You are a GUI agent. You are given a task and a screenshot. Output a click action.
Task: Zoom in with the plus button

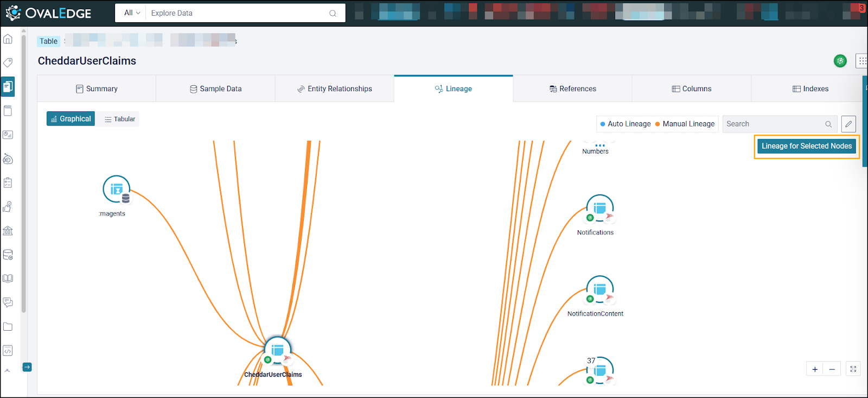click(x=815, y=369)
